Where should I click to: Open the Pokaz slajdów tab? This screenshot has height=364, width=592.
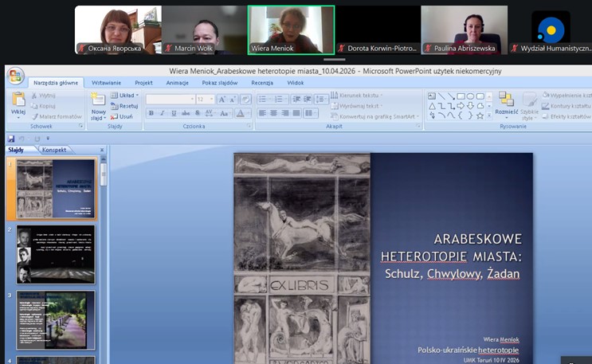pyautogui.click(x=220, y=82)
